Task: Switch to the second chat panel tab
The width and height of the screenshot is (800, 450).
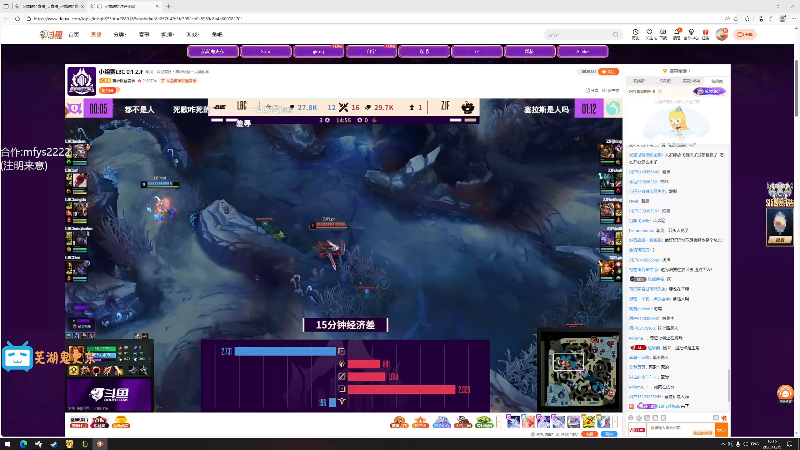Action: coord(665,81)
